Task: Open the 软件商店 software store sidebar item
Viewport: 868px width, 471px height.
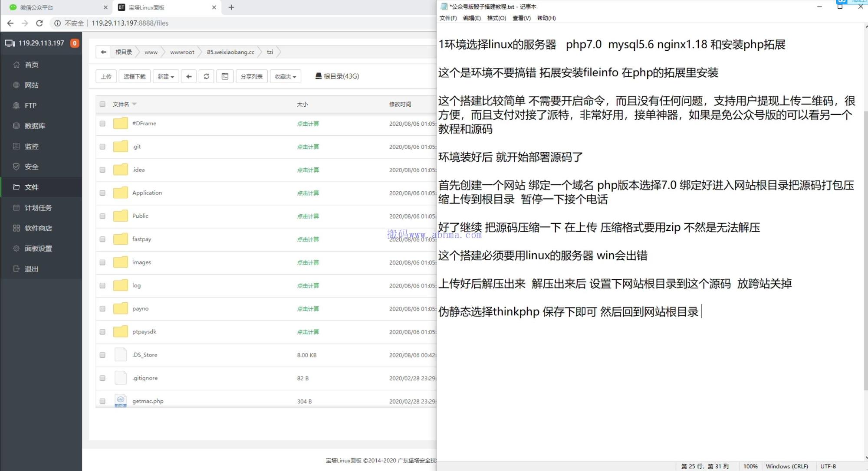Action: tap(38, 228)
